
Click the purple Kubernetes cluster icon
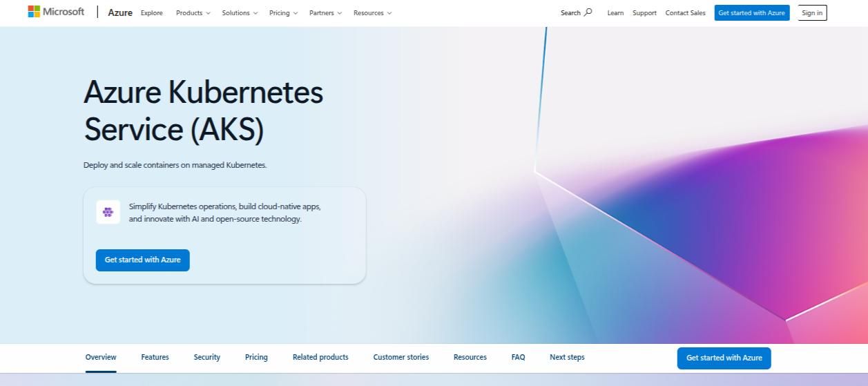click(x=108, y=212)
